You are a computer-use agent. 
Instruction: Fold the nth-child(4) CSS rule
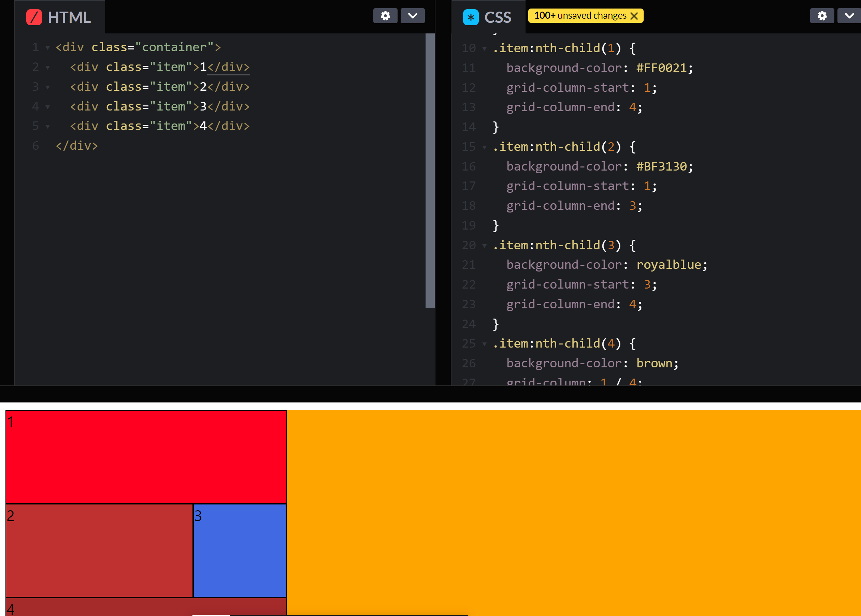coord(485,344)
